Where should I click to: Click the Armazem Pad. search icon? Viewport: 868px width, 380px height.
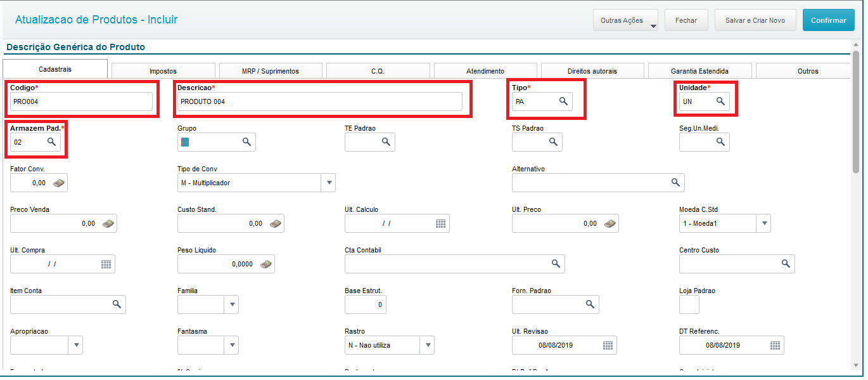point(52,142)
